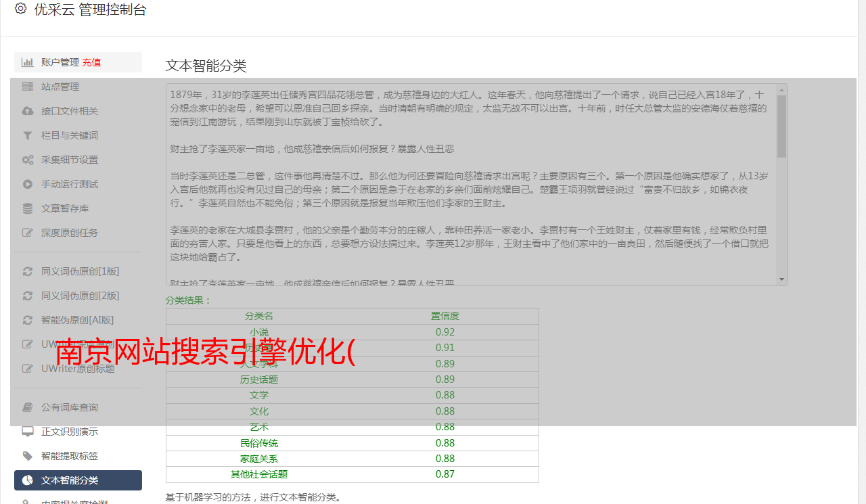Select the 0.91 confidence value

point(445,348)
